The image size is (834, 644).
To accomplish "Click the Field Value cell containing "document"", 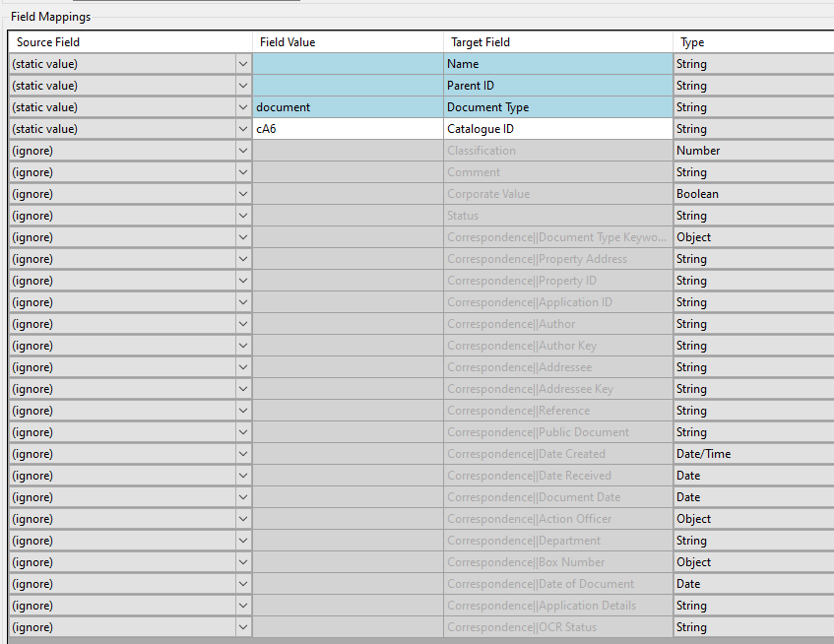I will pos(347,107).
